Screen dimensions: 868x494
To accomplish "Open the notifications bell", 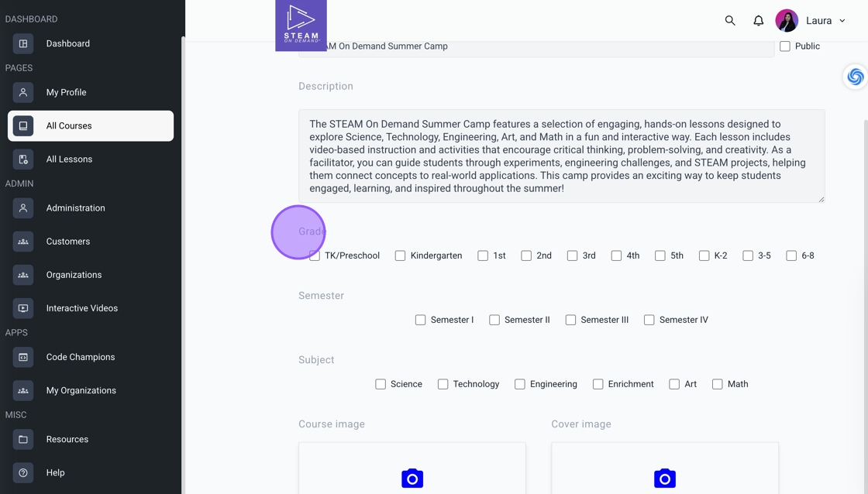I will click(x=759, y=21).
